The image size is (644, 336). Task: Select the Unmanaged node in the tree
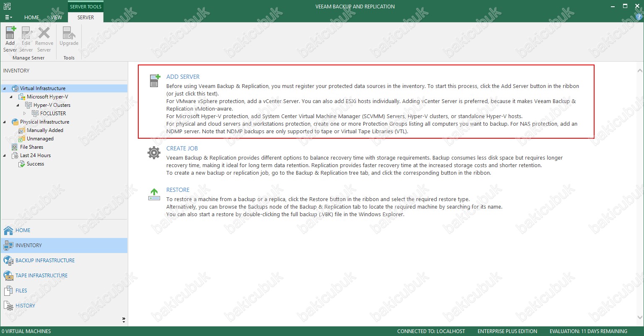40,139
